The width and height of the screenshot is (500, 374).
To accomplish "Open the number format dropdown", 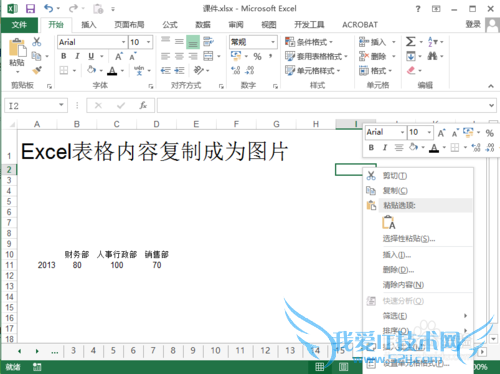I will 273,42.
